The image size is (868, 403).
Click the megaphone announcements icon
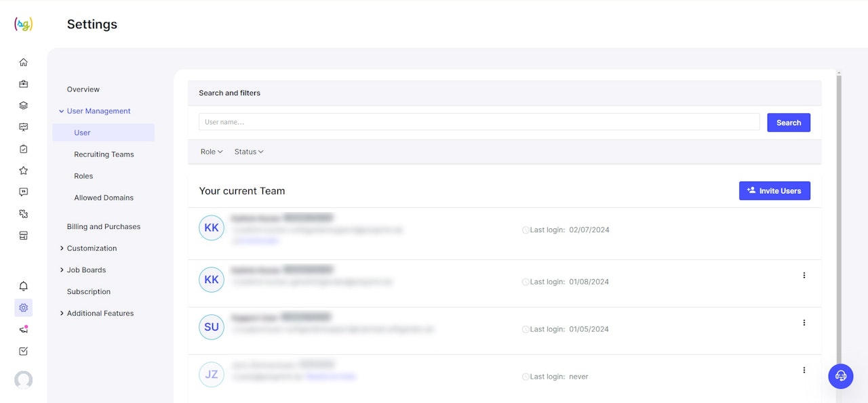pos(24,329)
